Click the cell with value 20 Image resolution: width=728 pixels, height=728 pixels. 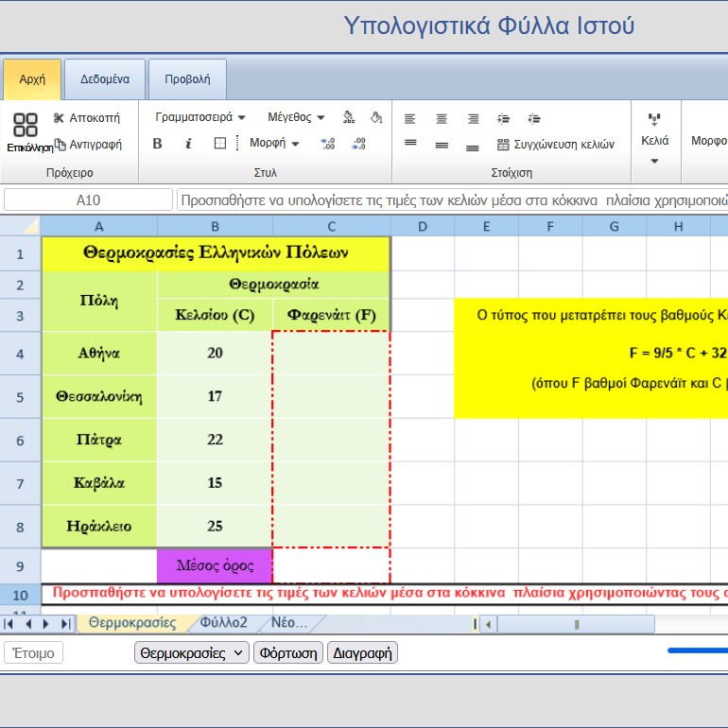[215, 354]
